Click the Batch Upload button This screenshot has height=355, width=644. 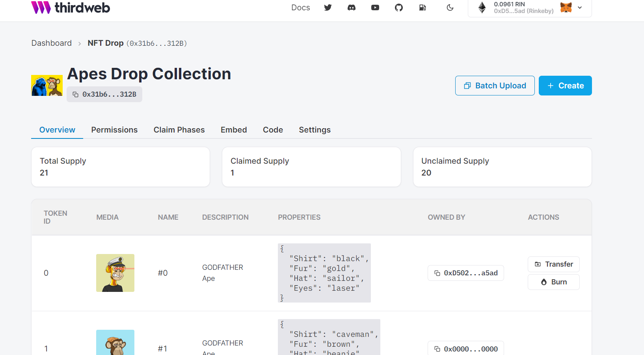(x=495, y=86)
